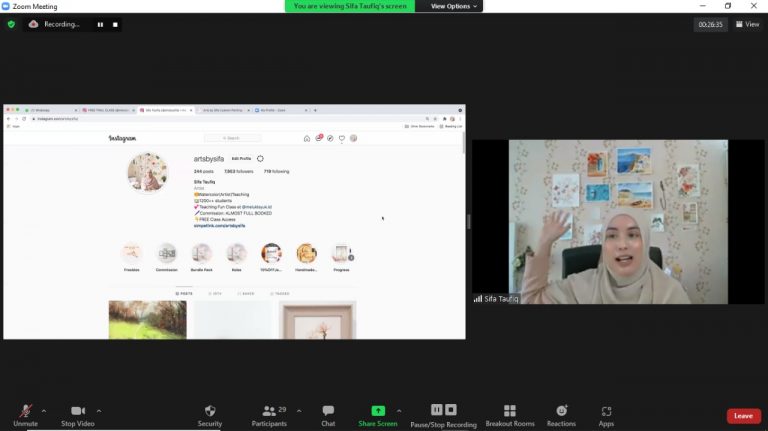Click the Unmute microphone icon

(x=25, y=410)
